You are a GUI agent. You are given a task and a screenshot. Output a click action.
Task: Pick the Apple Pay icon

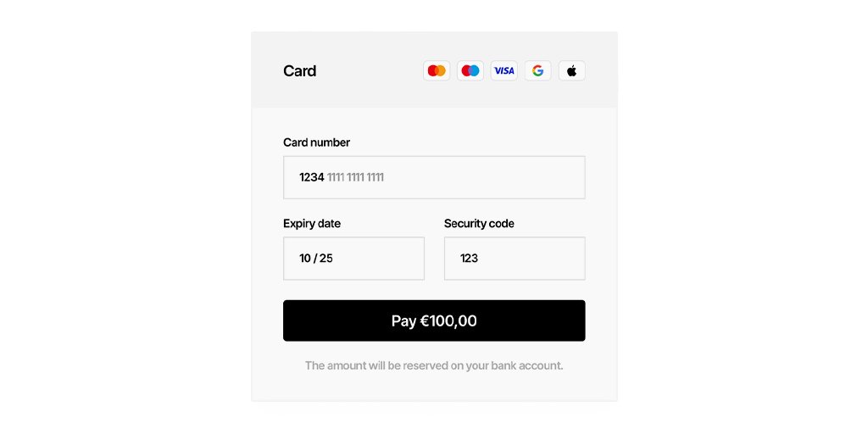[x=571, y=71]
